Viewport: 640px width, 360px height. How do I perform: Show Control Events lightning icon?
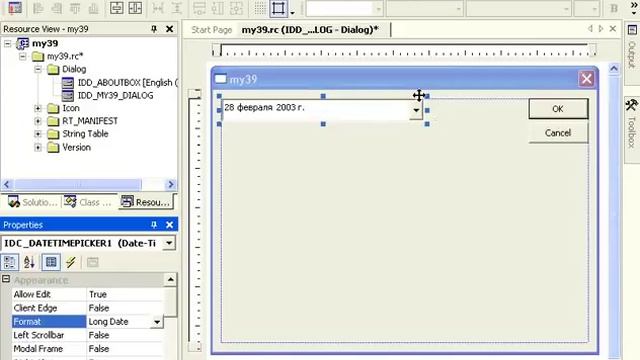pyautogui.click(x=71, y=262)
